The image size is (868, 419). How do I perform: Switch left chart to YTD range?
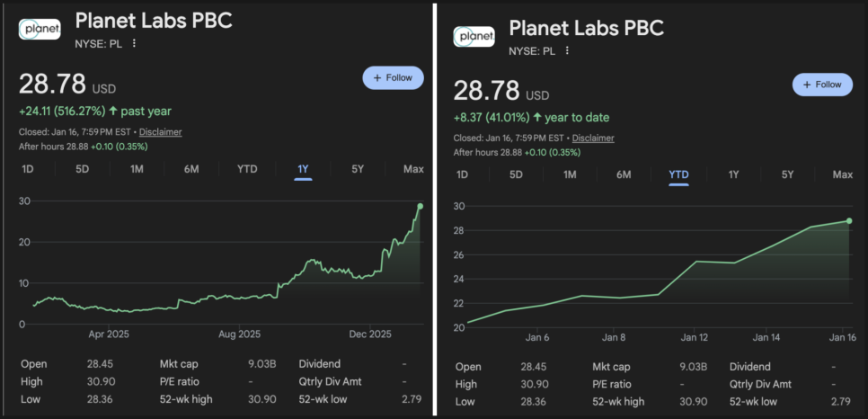247,169
